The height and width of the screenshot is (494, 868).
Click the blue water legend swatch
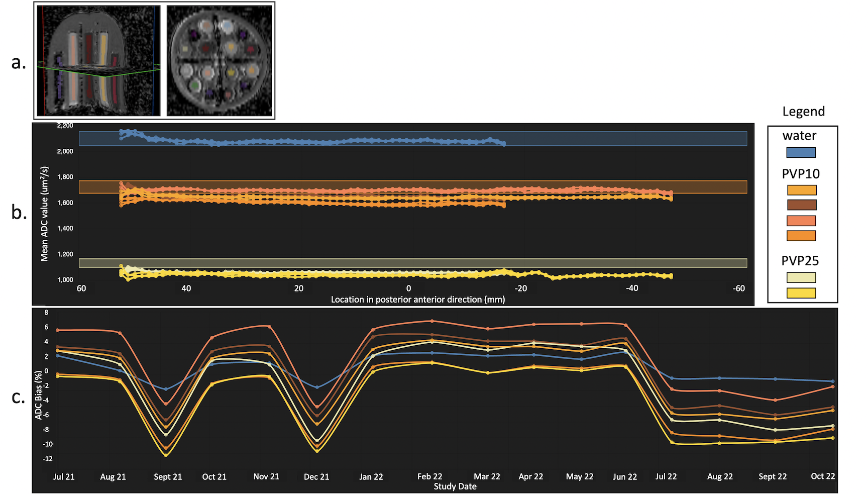[x=801, y=152]
